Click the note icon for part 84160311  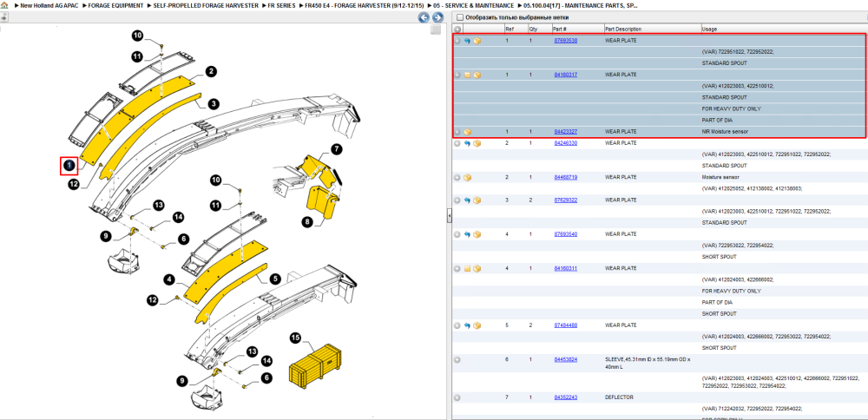click(467, 269)
